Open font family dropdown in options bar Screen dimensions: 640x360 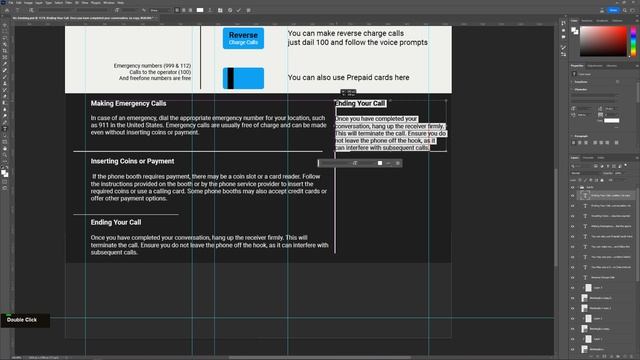click(x=56, y=10)
